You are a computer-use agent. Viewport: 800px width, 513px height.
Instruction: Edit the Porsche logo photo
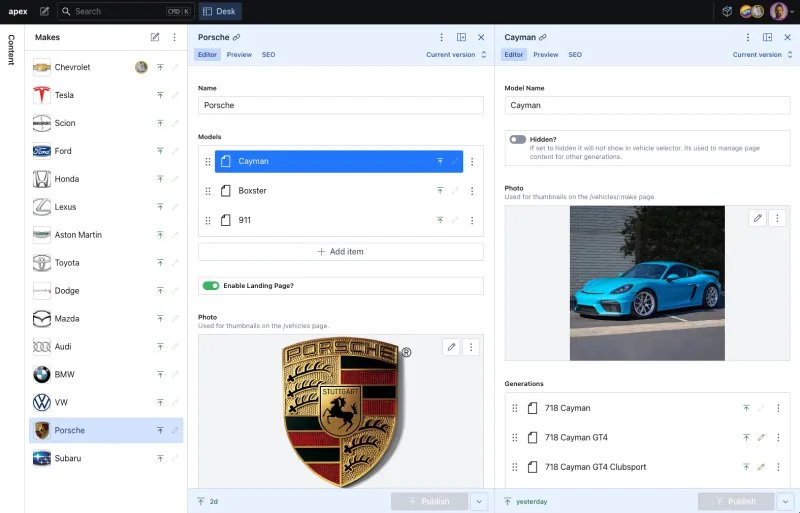[x=451, y=347]
